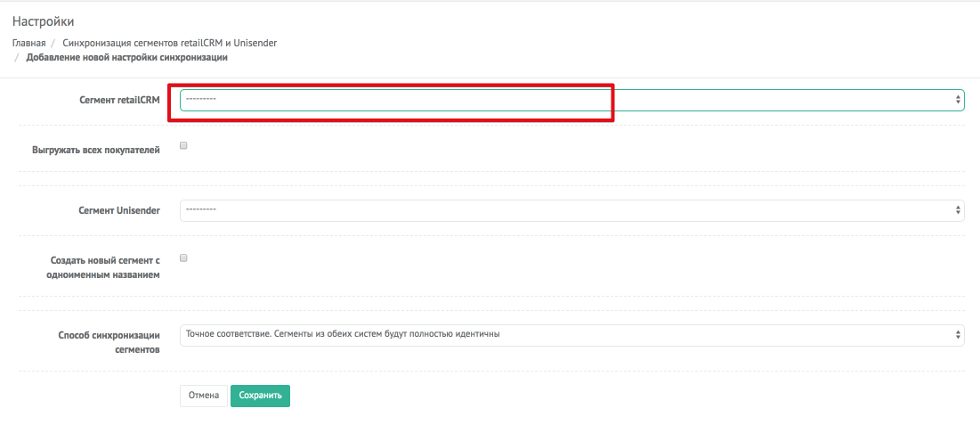
Task: Go to Главная breadcrumb link
Action: (x=28, y=43)
